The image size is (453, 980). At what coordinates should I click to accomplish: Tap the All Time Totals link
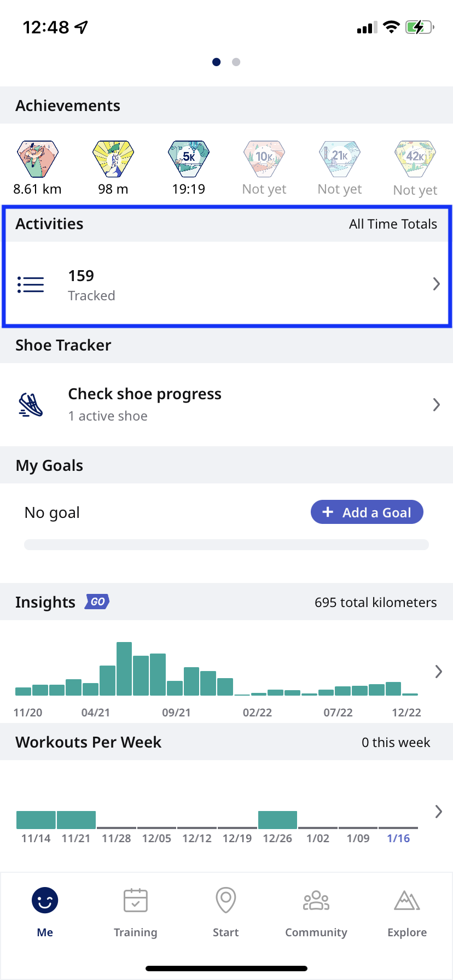393,224
